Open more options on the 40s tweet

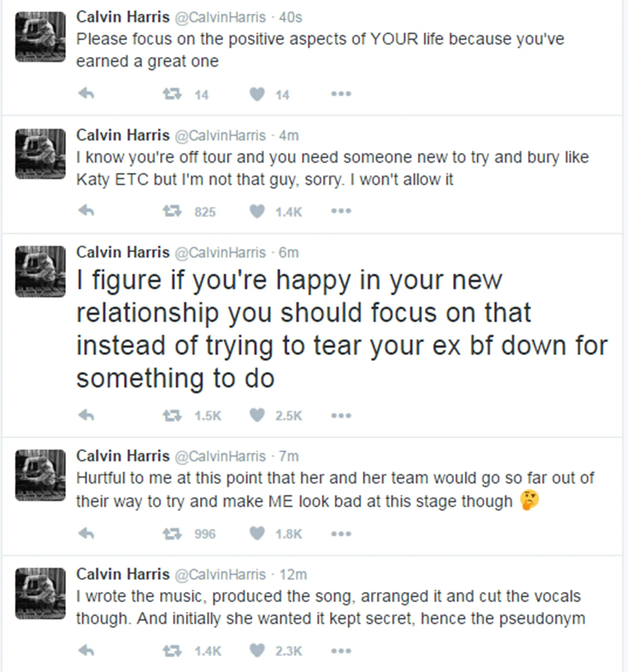coord(341,94)
